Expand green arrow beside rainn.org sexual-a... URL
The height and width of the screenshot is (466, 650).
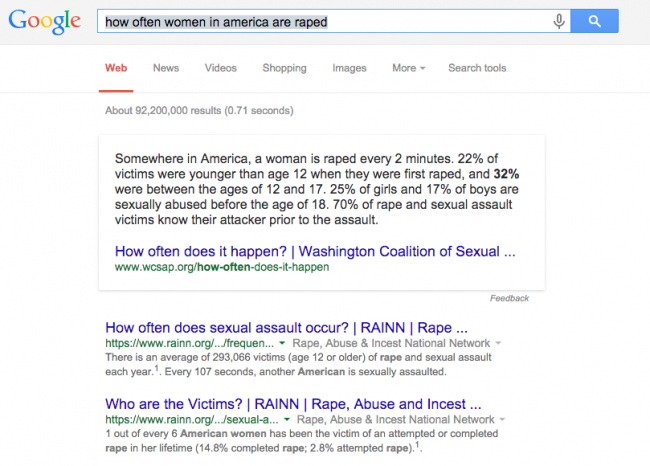click(x=286, y=420)
